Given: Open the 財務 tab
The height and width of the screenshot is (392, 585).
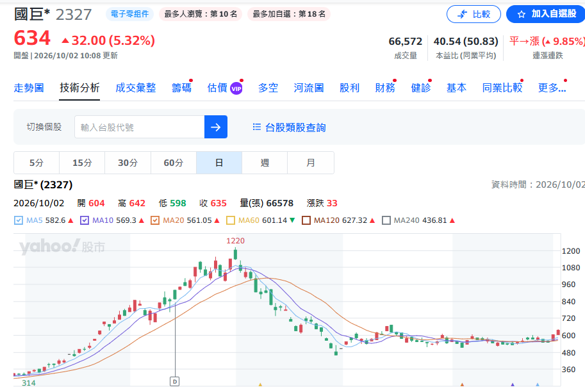Looking at the screenshot, I should [385, 88].
